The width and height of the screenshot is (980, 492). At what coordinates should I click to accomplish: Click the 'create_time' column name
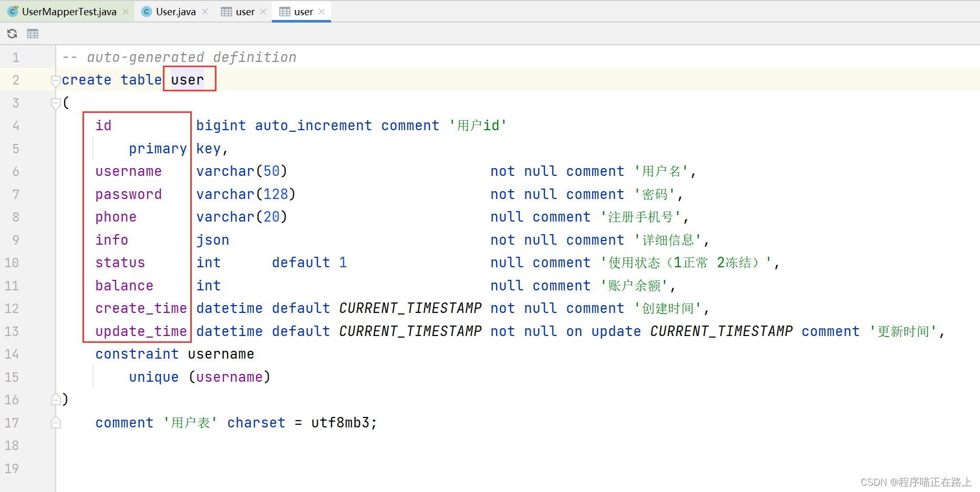pyautogui.click(x=141, y=308)
